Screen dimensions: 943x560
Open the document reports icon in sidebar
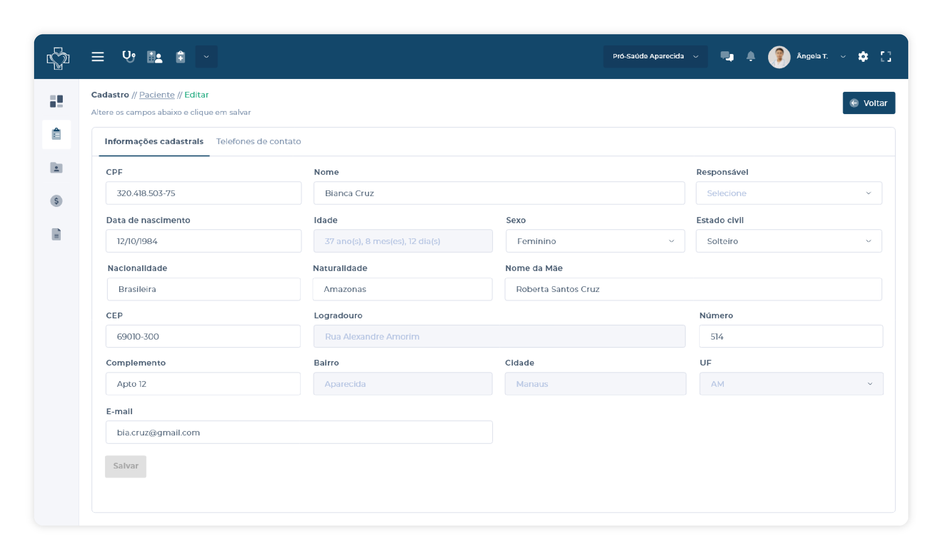[56, 234]
